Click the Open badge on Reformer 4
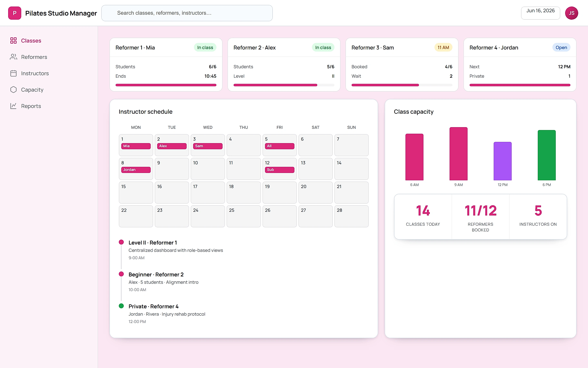The width and height of the screenshot is (588, 368). click(x=561, y=47)
